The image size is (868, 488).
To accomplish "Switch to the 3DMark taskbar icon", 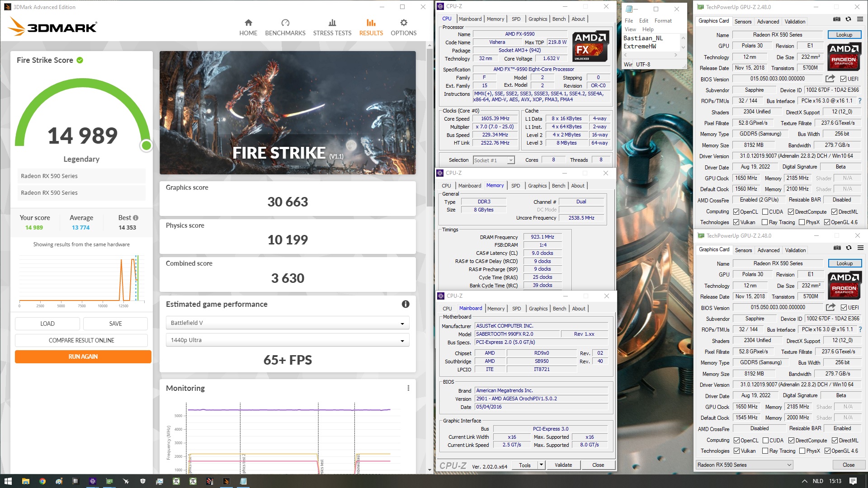I will click(226, 481).
